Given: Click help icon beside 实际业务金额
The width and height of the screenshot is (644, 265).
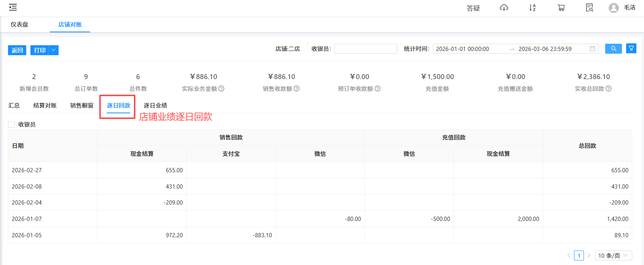Looking at the screenshot, I should click(x=221, y=89).
